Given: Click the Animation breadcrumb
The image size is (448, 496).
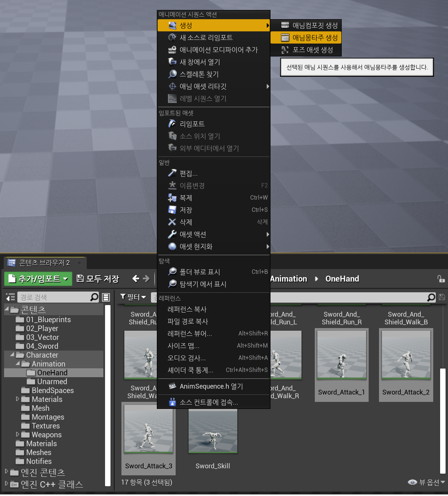Looking at the screenshot, I should 289,279.
